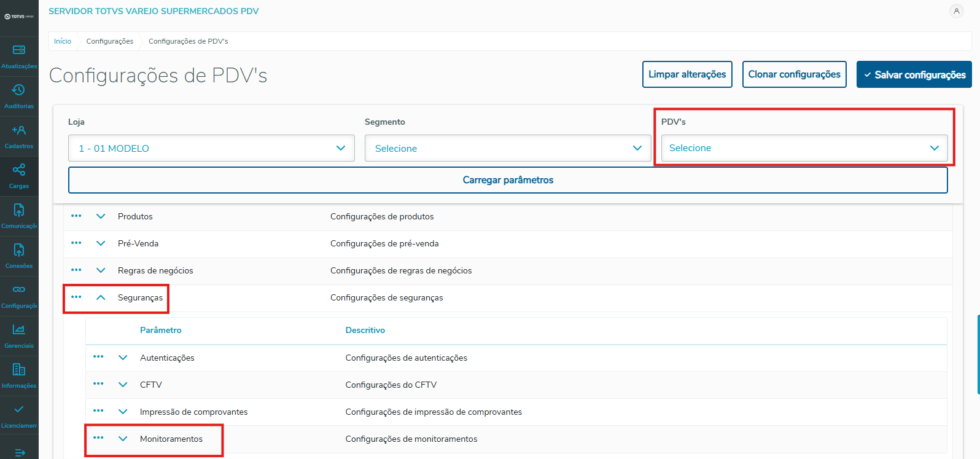Click Carregar parâmetros button
Viewport: 980px width, 459px height.
click(508, 180)
